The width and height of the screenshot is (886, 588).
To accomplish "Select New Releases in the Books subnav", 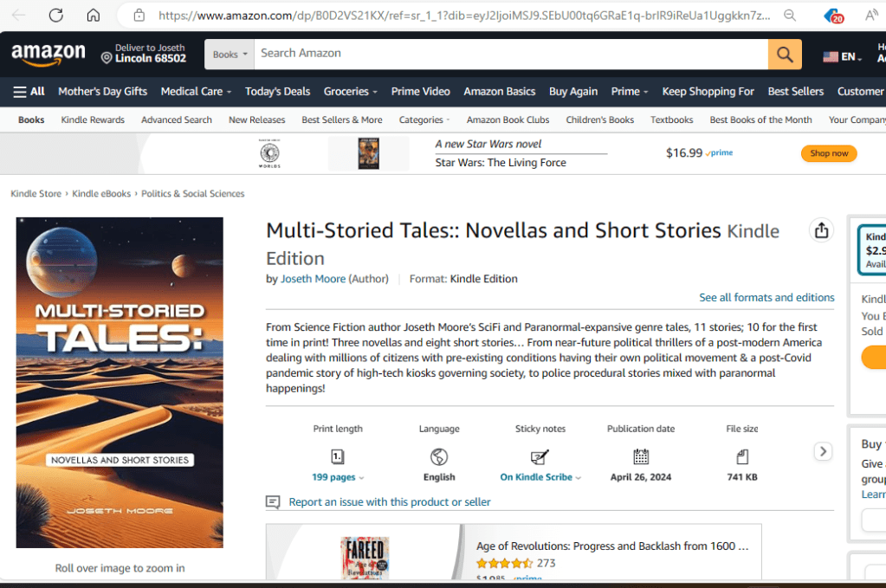I will [256, 120].
